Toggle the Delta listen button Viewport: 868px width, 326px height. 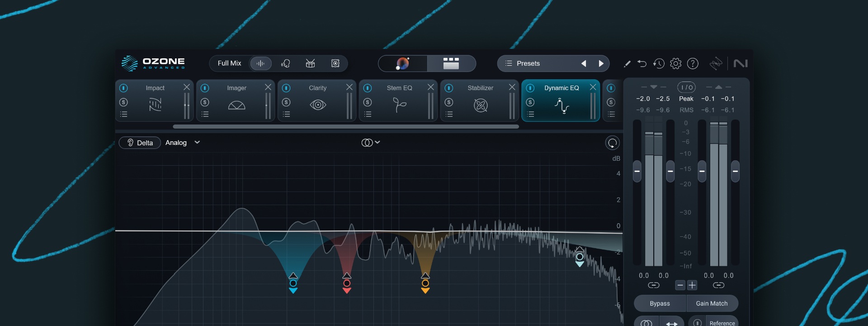(140, 143)
